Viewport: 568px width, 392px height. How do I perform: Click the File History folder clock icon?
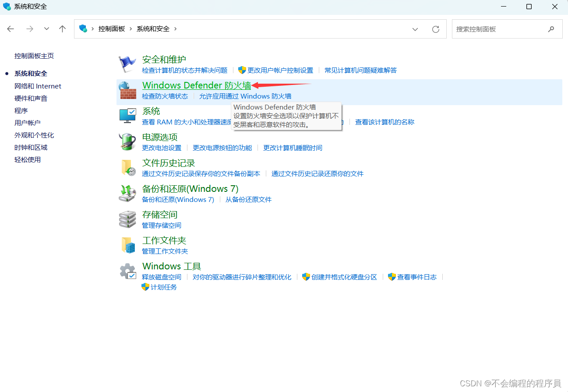click(x=127, y=168)
